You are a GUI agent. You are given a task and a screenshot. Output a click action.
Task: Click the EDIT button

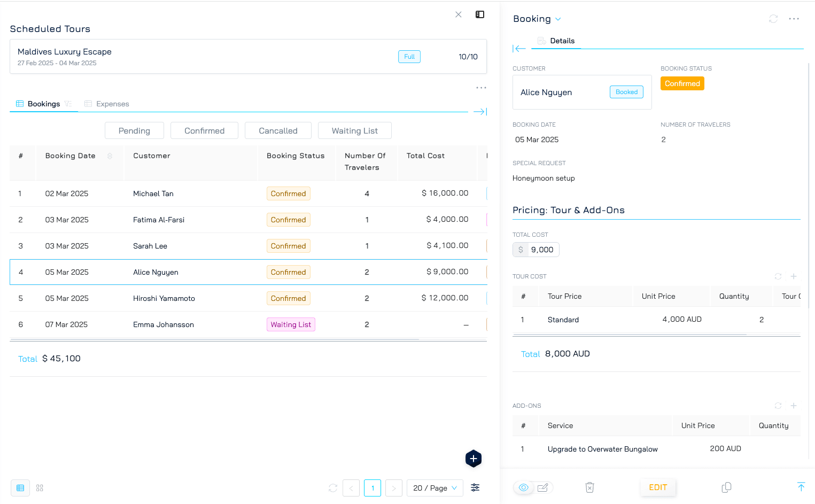pyautogui.click(x=657, y=487)
